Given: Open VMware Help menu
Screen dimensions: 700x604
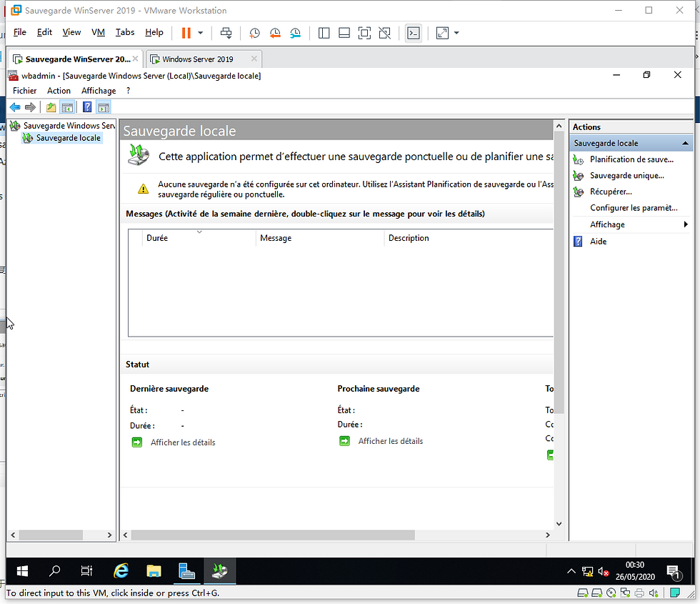Looking at the screenshot, I should click(x=154, y=32).
